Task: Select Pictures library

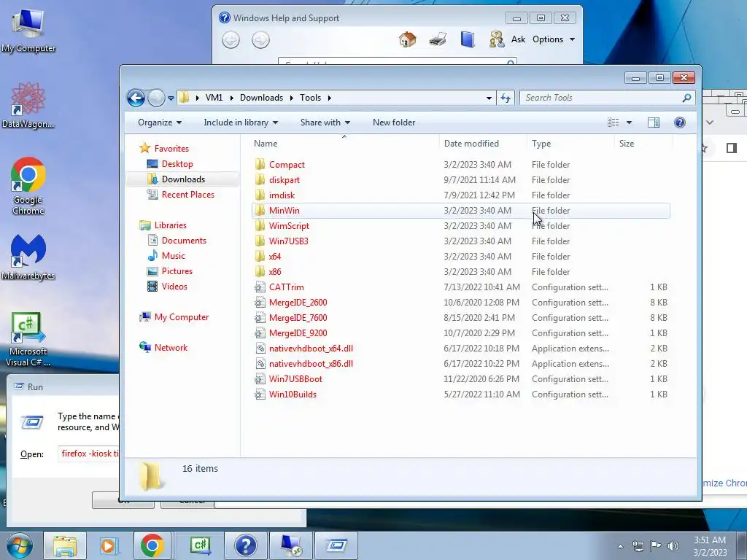Action: [x=177, y=271]
